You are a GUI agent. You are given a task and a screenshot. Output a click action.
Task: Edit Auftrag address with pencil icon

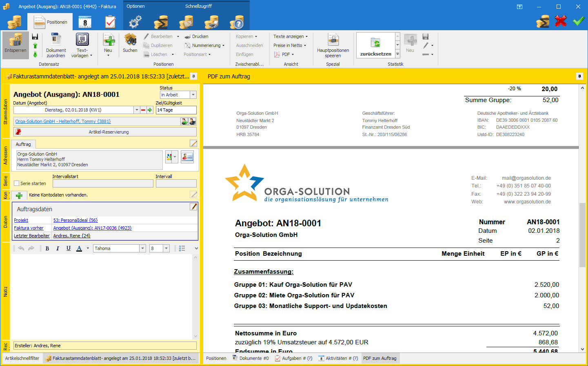pyautogui.click(x=193, y=144)
